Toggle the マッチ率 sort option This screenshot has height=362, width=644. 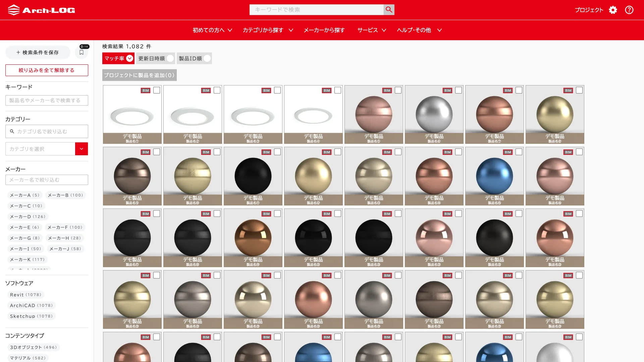(118, 58)
